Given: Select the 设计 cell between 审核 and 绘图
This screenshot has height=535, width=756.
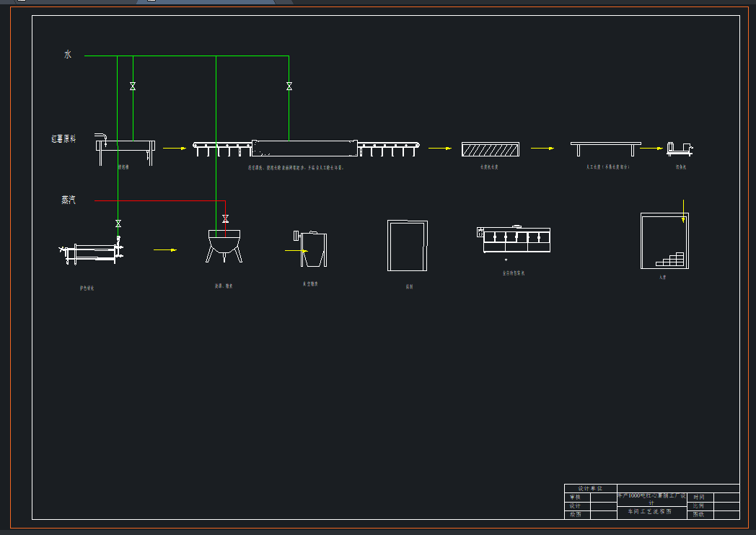Looking at the screenshot, I should 577,506.
